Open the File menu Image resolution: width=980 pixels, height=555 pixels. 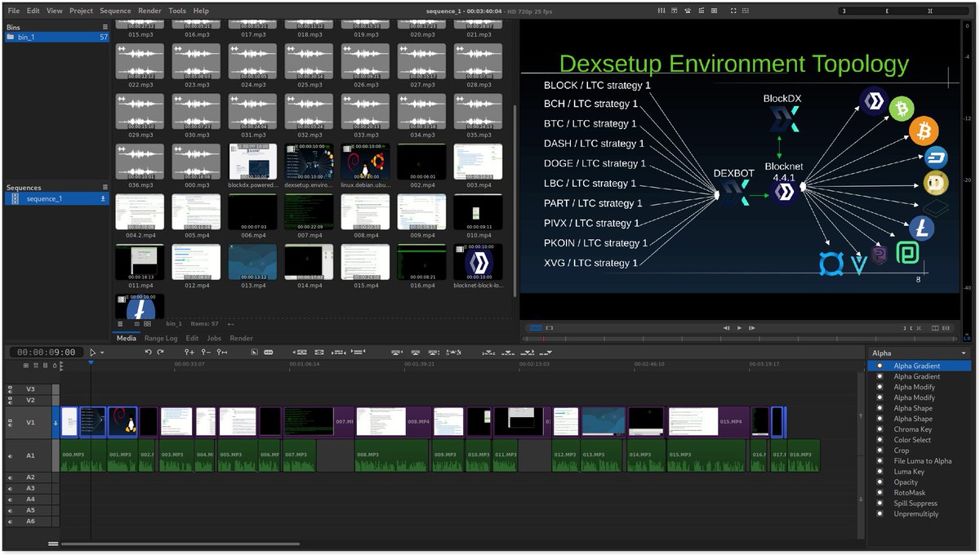(x=13, y=11)
